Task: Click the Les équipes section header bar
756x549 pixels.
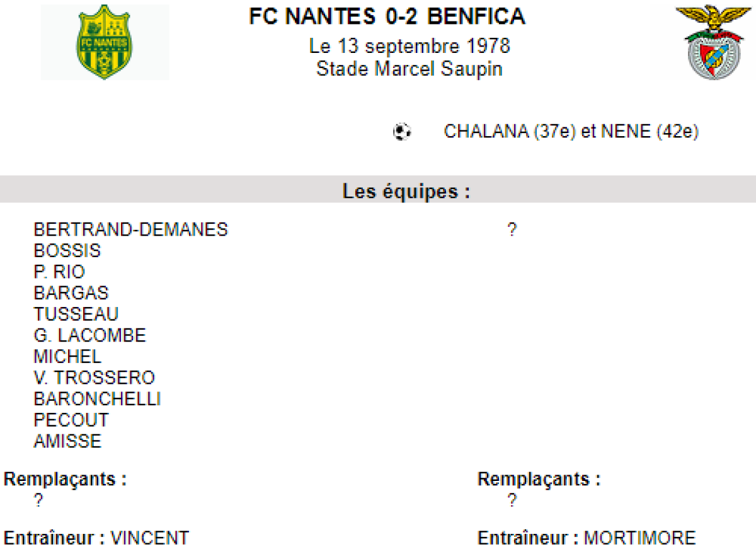Action: point(378,189)
